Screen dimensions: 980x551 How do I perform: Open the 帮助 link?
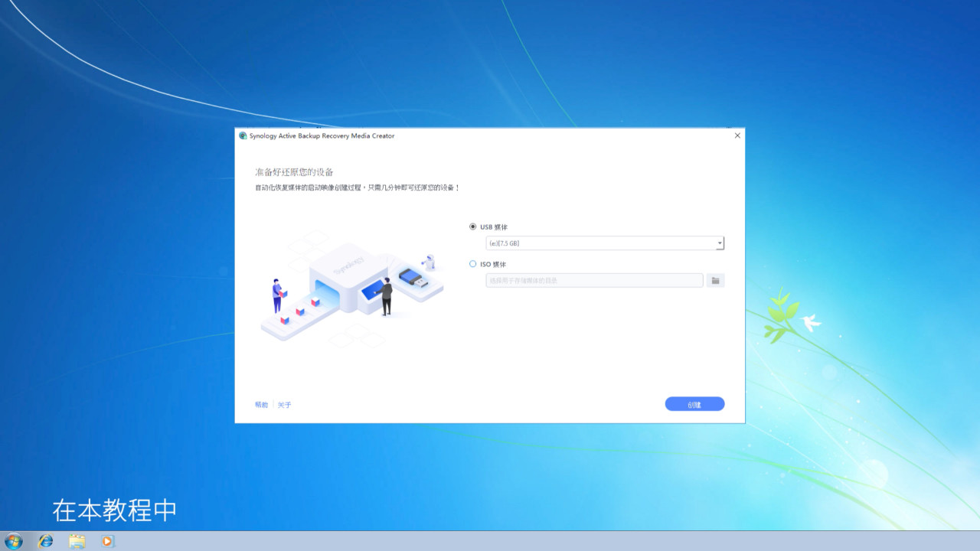point(262,405)
